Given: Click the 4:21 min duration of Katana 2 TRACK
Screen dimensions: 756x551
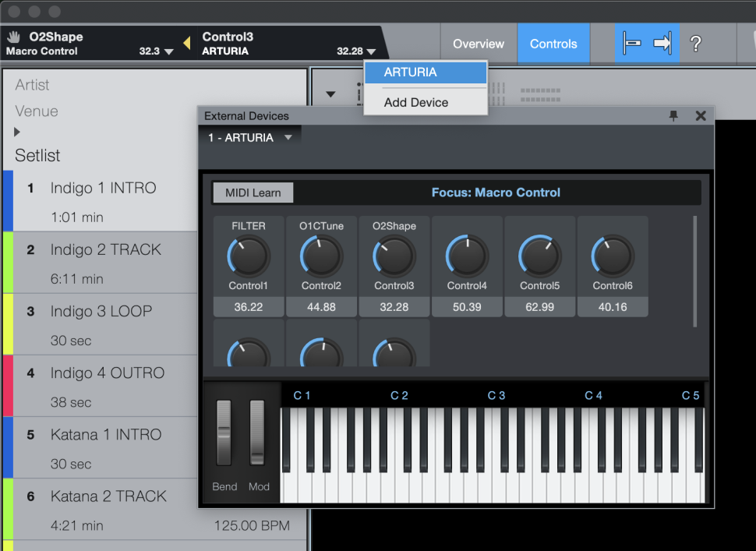Looking at the screenshot, I should click(77, 526).
